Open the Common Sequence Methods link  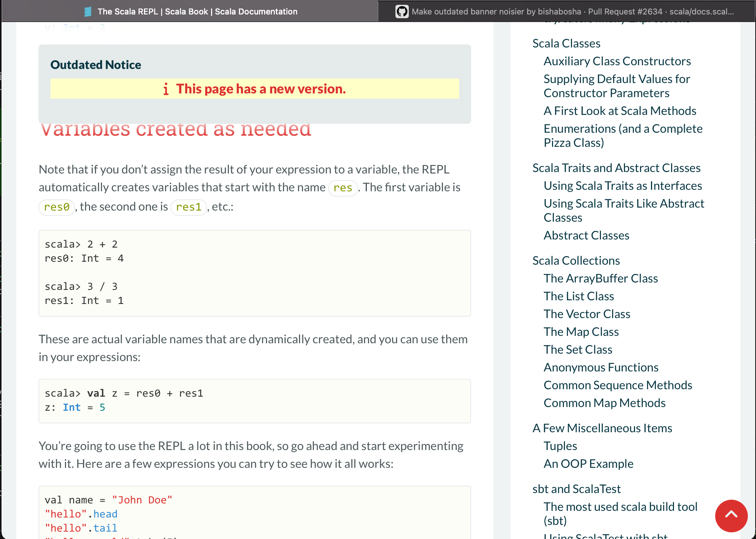[618, 385]
